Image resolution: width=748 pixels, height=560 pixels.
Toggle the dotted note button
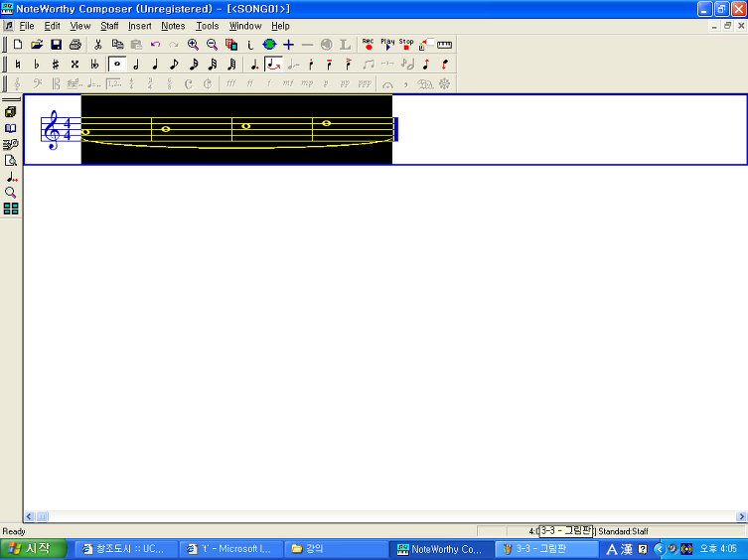coord(254,64)
